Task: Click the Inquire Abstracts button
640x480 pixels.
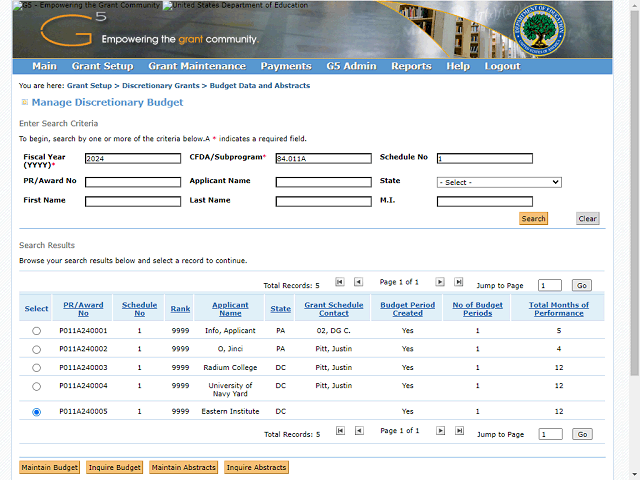Action: tap(256, 467)
